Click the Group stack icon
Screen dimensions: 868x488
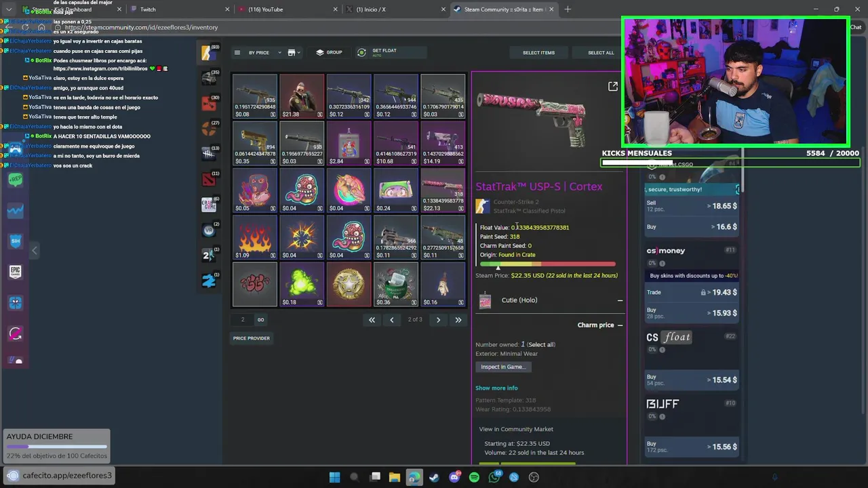point(320,52)
